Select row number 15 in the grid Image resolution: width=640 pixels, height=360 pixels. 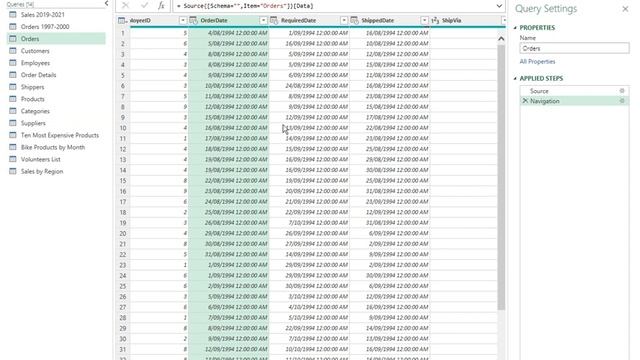pyautogui.click(x=122, y=181)
